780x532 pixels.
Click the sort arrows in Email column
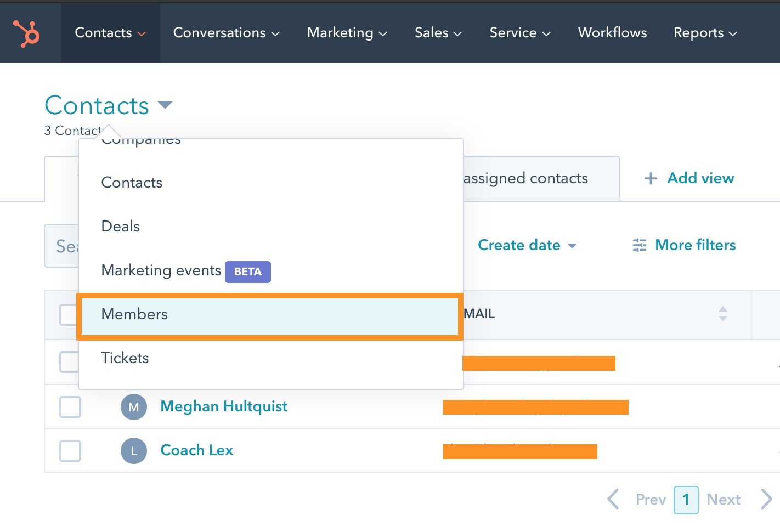point(723,314)
